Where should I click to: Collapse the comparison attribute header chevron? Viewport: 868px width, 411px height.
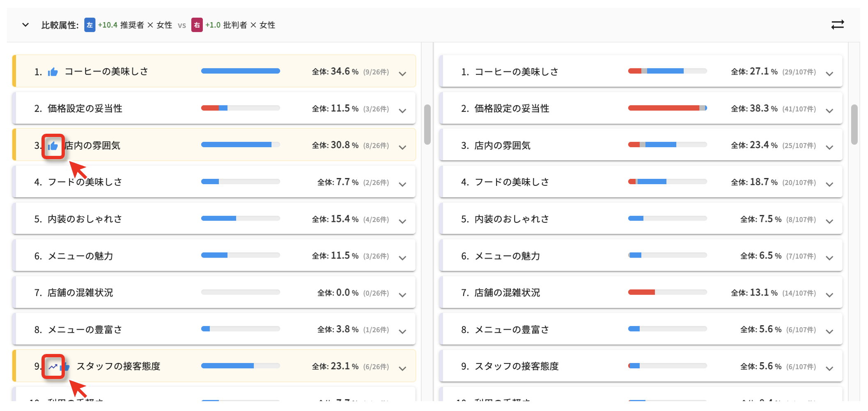25,25
